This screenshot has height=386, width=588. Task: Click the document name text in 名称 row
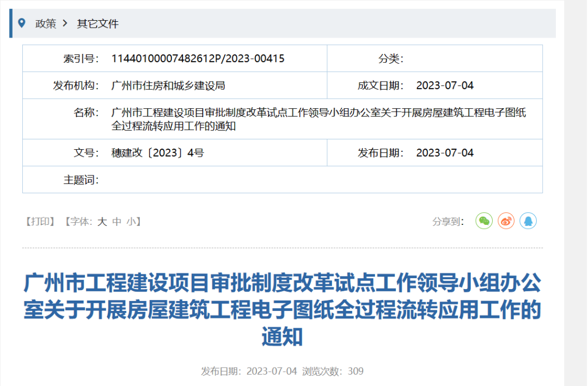pos(318,119)
